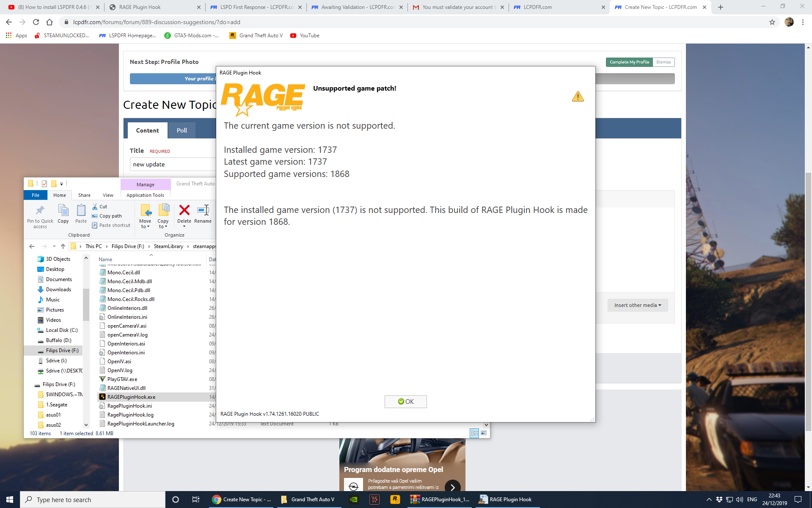Open Chrome's three-dot menu

click(x=803, y=22)
